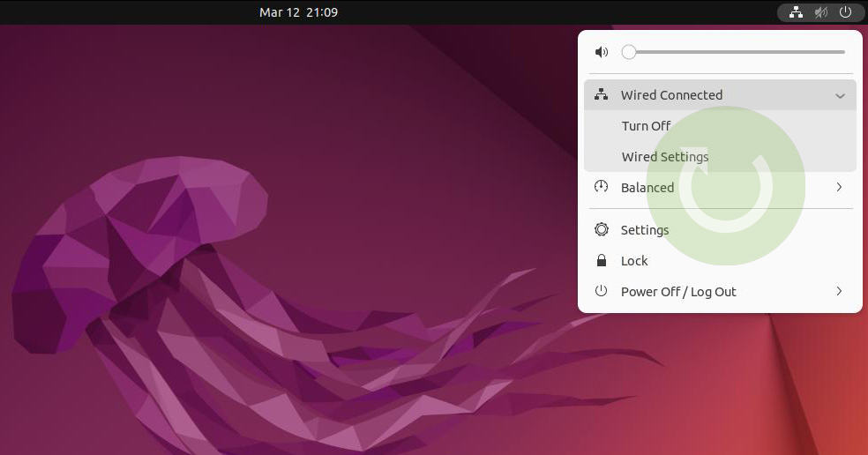
Task: Click the Settings gear icon
Action: (x=602, y=229)
